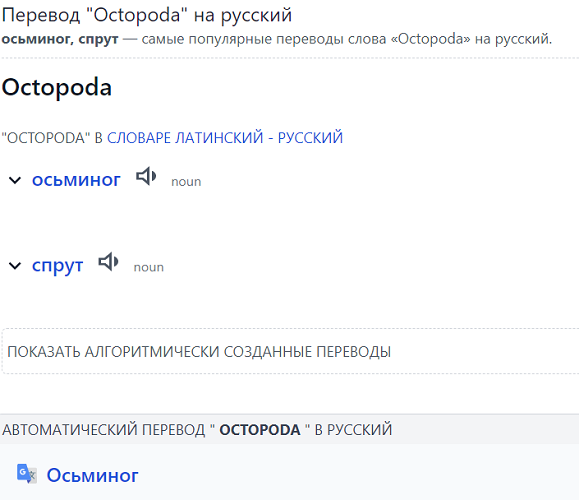The width and height of the screenshot is (579, 500).
Task: Click the noun label next to осьминог
Action: click(186, 182)
